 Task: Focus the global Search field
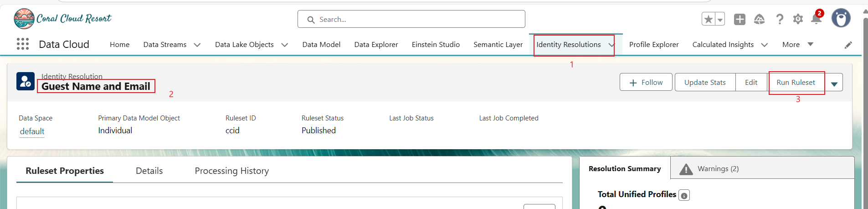[x=411, y=19]
